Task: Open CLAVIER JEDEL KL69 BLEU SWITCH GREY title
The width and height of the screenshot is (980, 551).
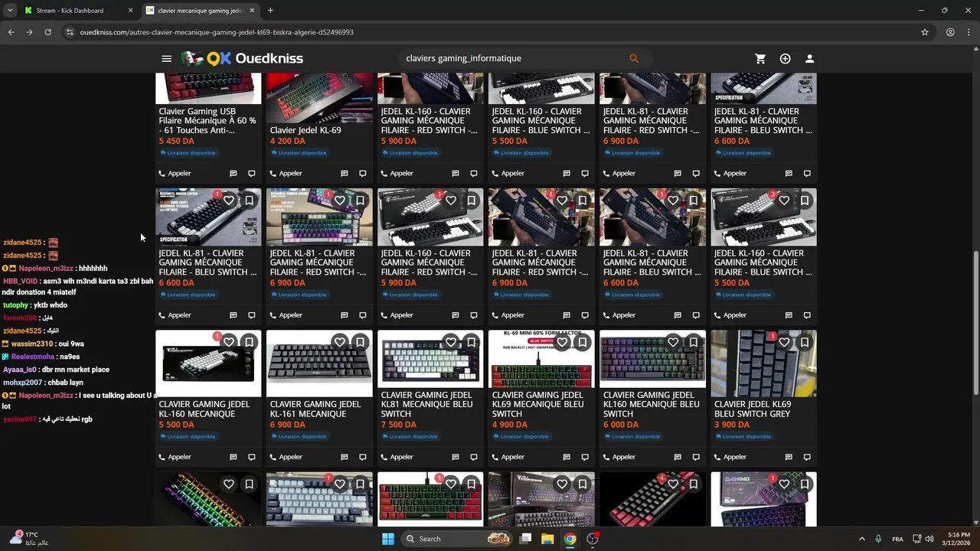Action: tap(753, 409)
